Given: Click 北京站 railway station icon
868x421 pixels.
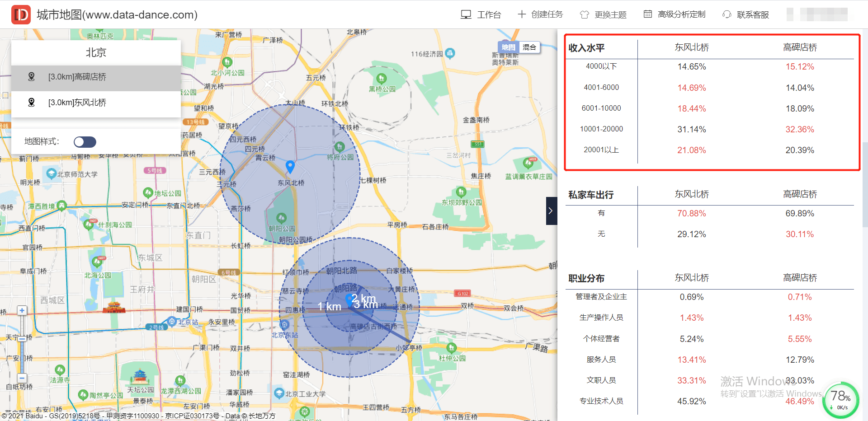Looking at the screenshot, I should (171, 321).
